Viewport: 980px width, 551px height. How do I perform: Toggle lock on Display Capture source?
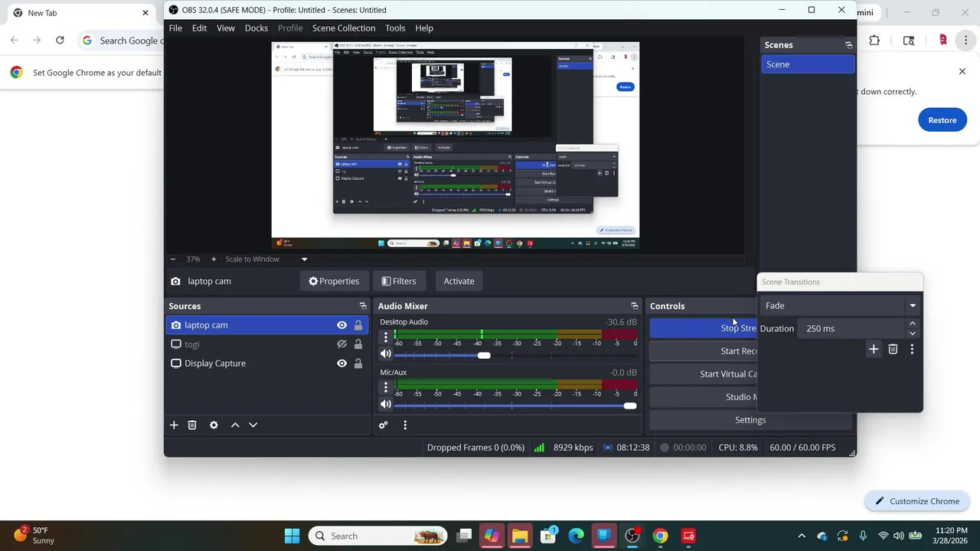pyautogui.click(x=358, y=364)
